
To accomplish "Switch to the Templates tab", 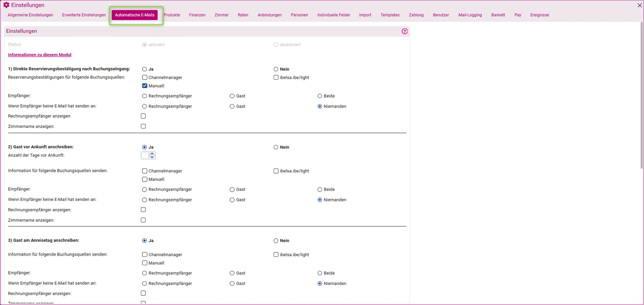I will (x=390, y=15).
